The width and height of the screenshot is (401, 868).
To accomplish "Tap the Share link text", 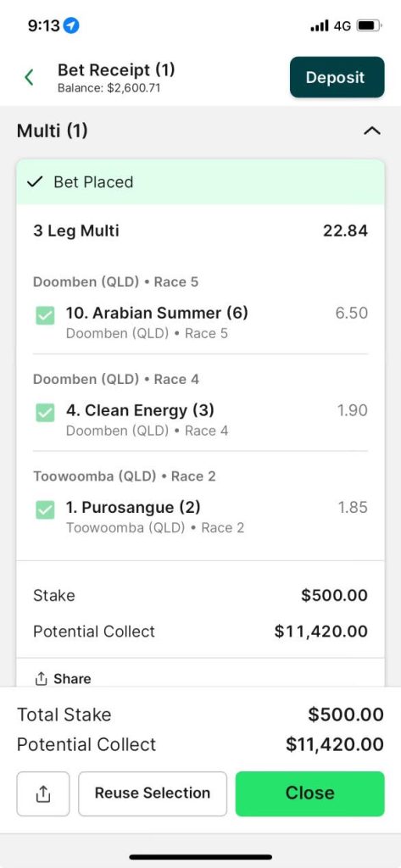I will click(72, 679).
